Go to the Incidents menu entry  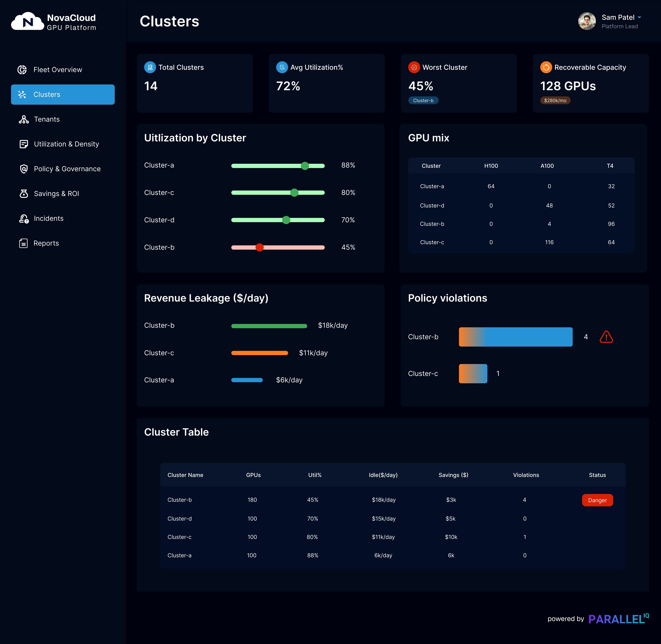(x=48, y=219)
